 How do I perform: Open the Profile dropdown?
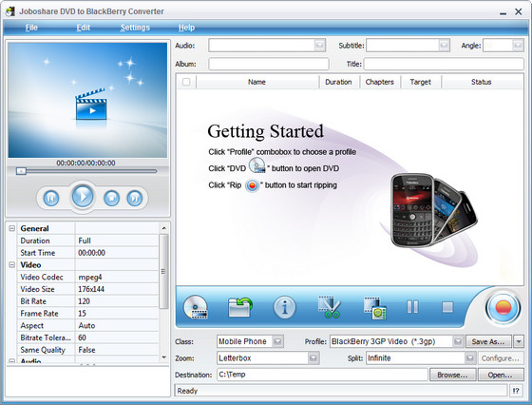(458, 341)
